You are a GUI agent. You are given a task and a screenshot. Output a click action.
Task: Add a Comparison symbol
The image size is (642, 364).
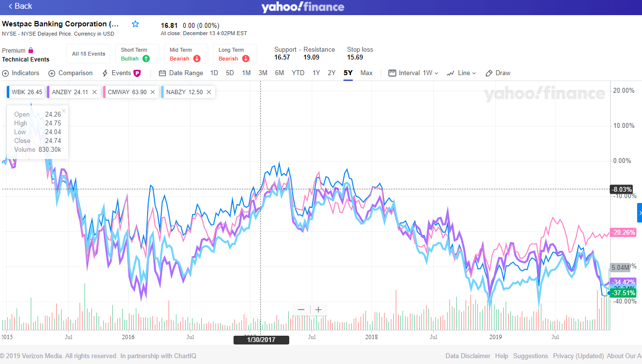pos(70,73)
